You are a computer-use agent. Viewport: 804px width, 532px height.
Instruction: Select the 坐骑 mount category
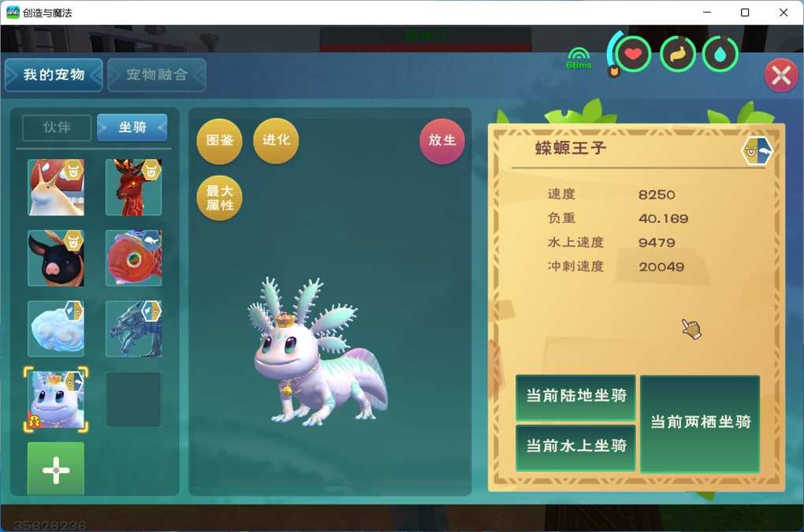click(x=132, y=128)
